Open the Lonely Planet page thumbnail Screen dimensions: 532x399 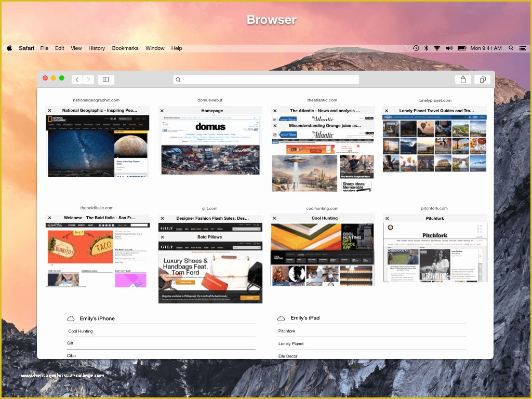[x=435, y=143]
